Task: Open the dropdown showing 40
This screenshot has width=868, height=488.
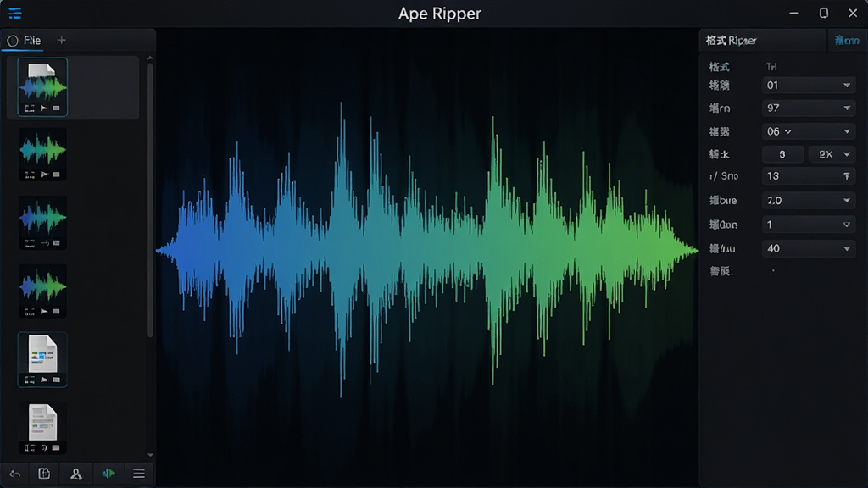Action: point(809,248)
